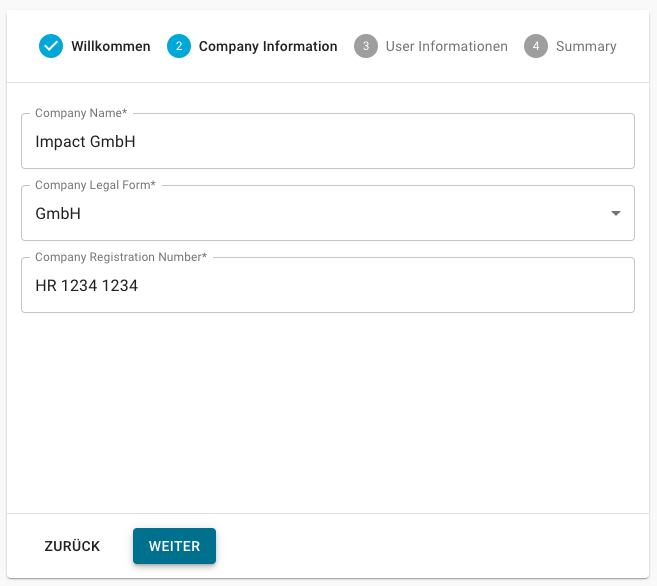Place cursor in the "Impact GmbH" text
Image resolution: width=657 pixels, height=586 pixels.
pos(85,142)
